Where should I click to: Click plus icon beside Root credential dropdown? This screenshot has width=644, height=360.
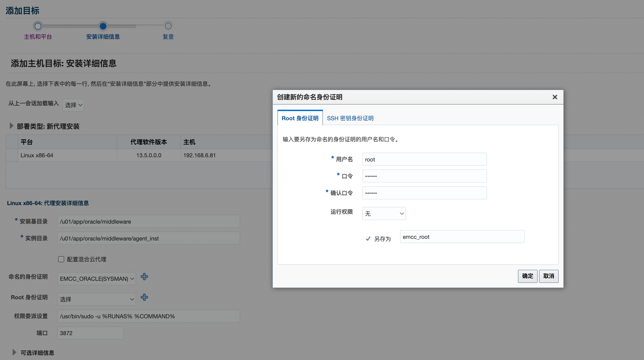[x=144, y=297]
